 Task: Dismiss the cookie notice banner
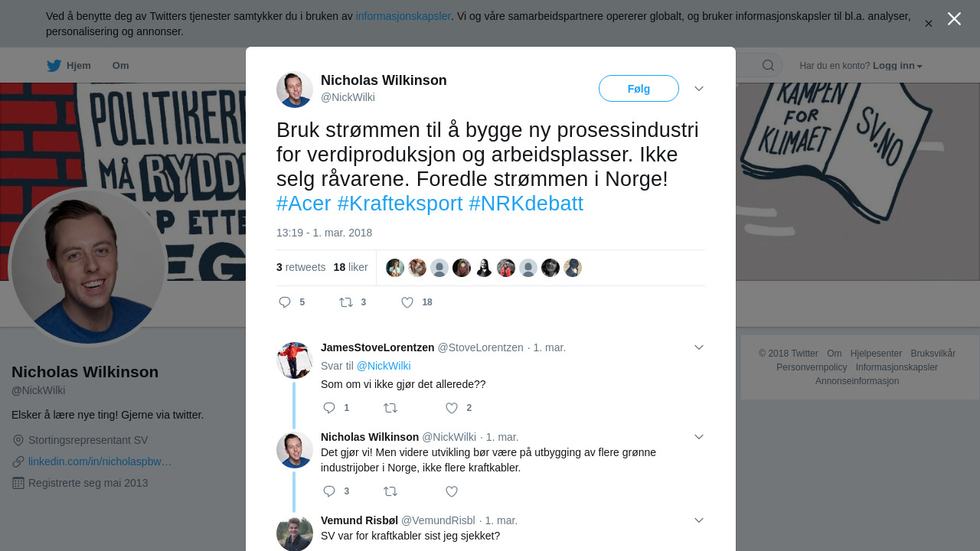point(929,24)
